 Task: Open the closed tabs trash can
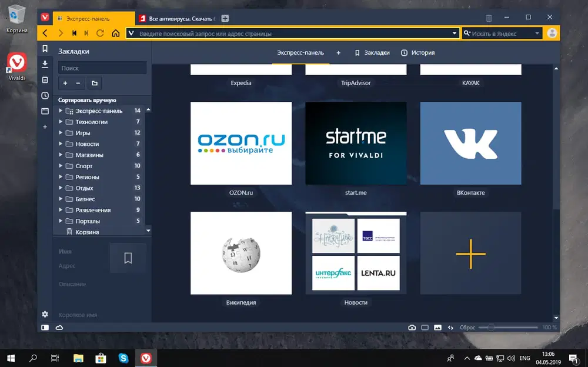tap(489, 18)
